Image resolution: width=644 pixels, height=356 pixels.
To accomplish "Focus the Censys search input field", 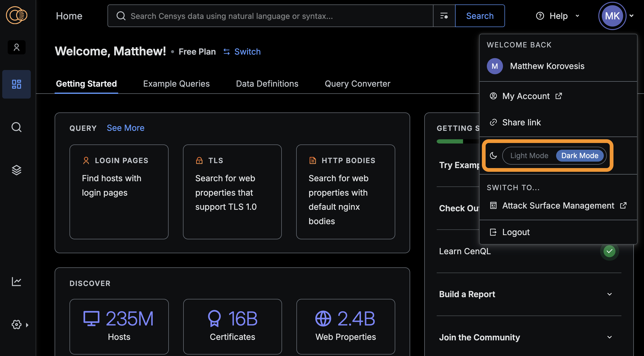I will (x=275, y=16).
